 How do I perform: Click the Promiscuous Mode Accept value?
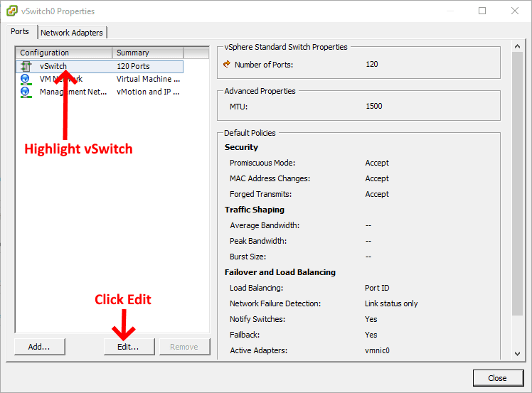pos(377,163)
